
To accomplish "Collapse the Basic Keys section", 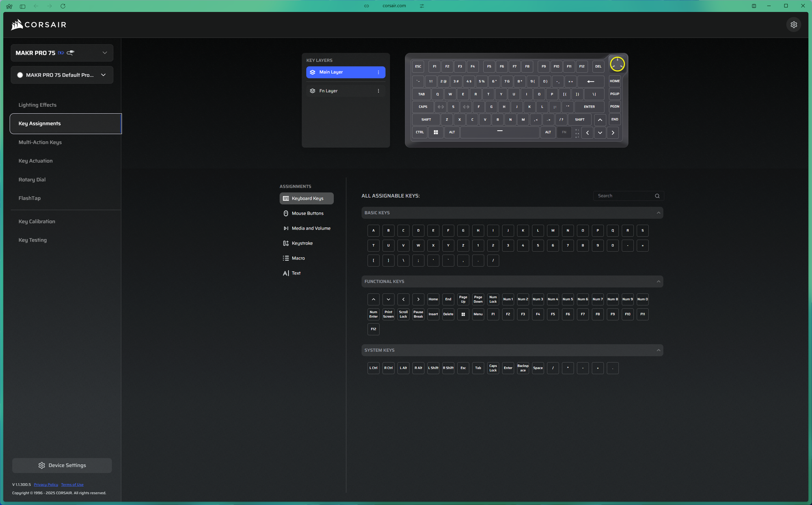I will tap(658, 213).
